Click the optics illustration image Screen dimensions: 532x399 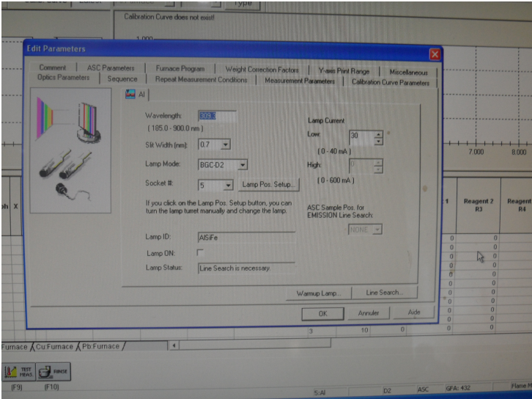click(x=70, y=150)
